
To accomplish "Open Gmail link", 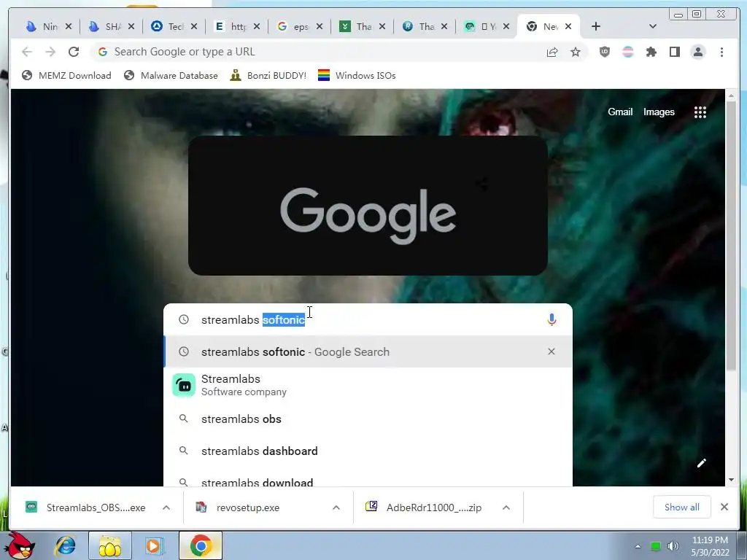I will [x=620, y=112].
